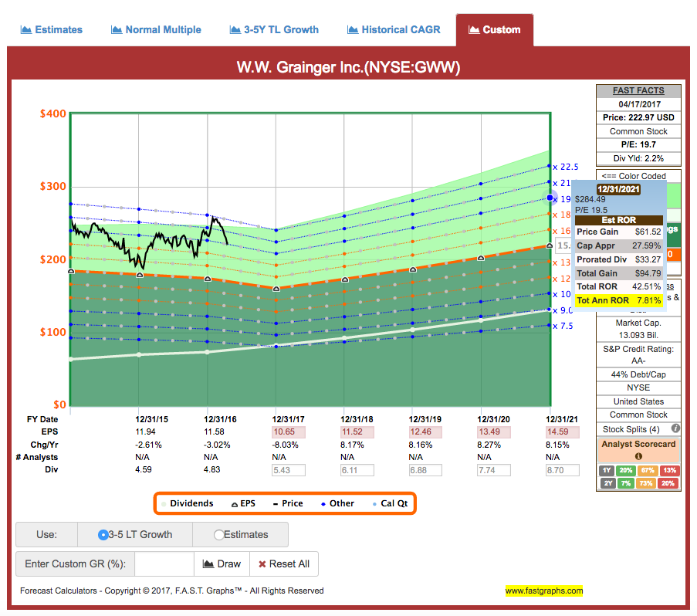Click the x 22.5 multiple line label

(566, 167)
